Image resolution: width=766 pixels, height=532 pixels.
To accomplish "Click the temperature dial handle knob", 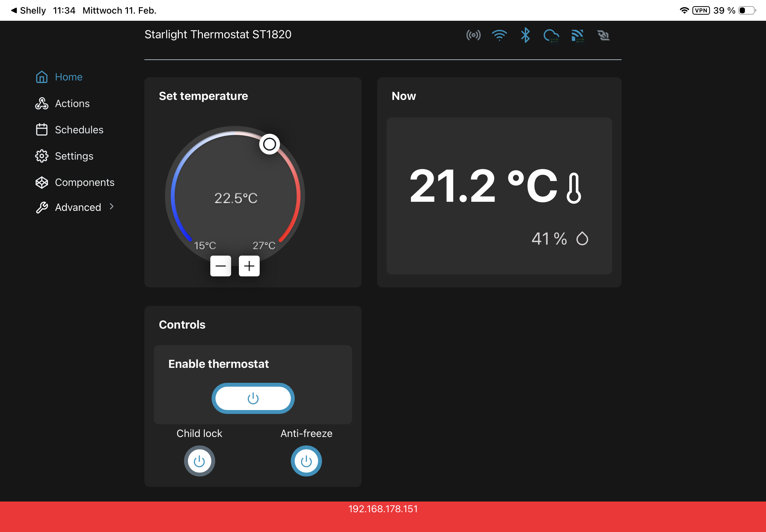I will [269, 144].
